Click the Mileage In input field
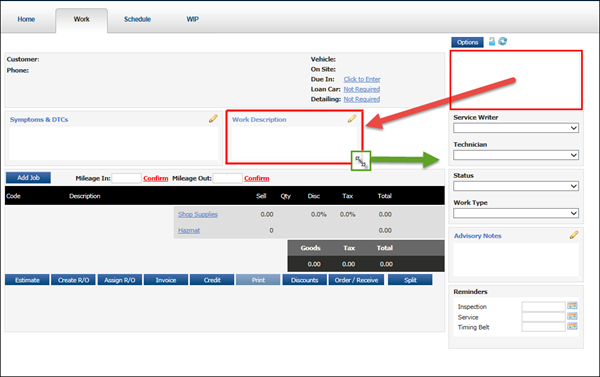 (x=127, y=178)
